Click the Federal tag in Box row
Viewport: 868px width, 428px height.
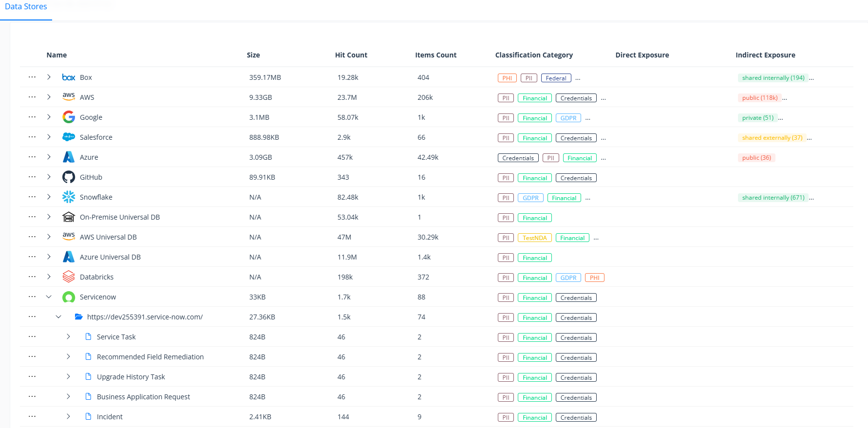tap(556, 78)
